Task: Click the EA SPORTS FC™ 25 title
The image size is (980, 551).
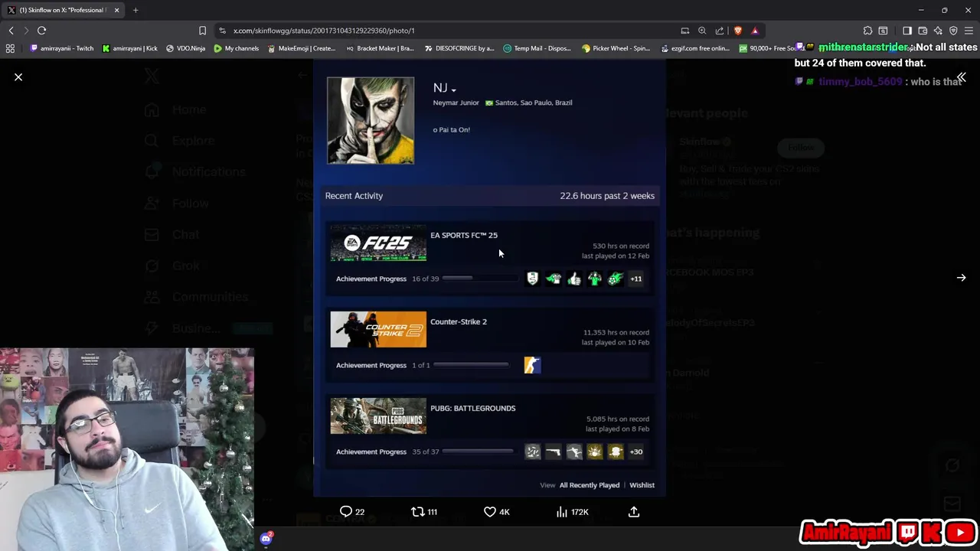Action: click(x=464, y=235)
